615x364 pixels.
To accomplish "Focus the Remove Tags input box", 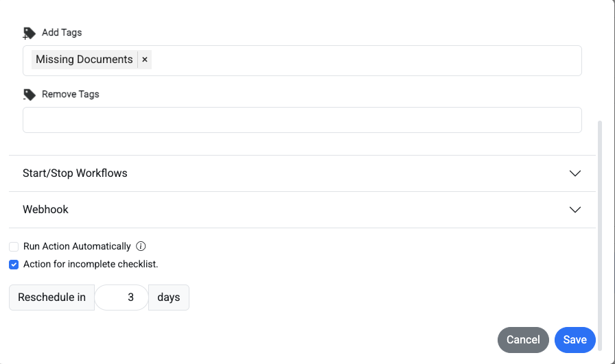I will pos(302,120).
